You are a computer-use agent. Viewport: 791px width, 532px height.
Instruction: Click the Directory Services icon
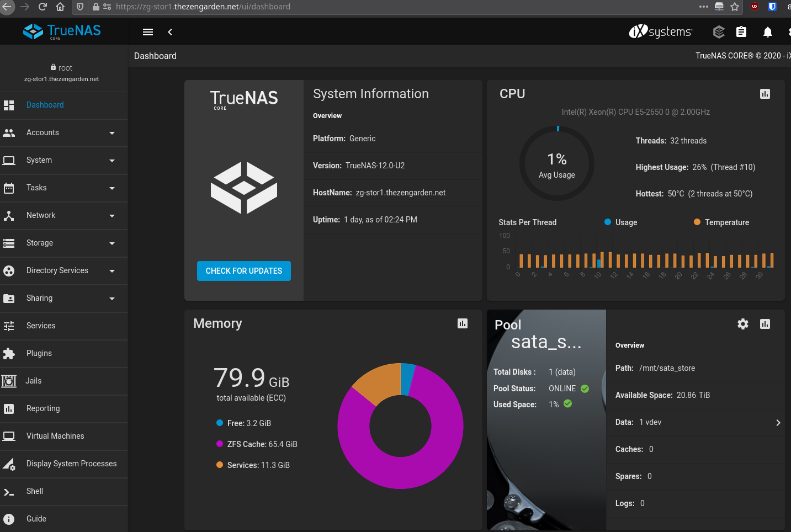coord(9,270)
